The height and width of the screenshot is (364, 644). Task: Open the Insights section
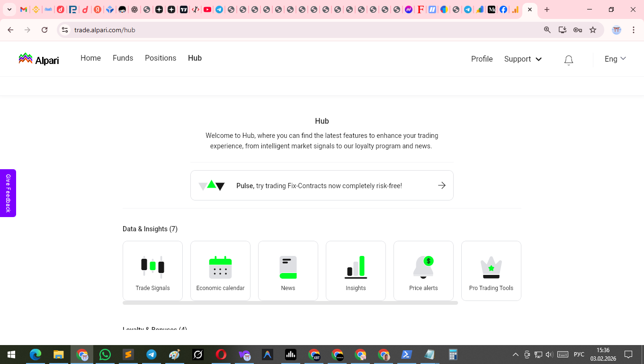[x=356, y=271]
